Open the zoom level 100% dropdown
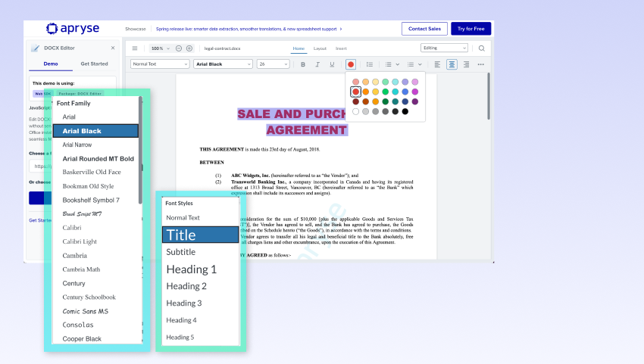644x364 pixels. (160, 48)
